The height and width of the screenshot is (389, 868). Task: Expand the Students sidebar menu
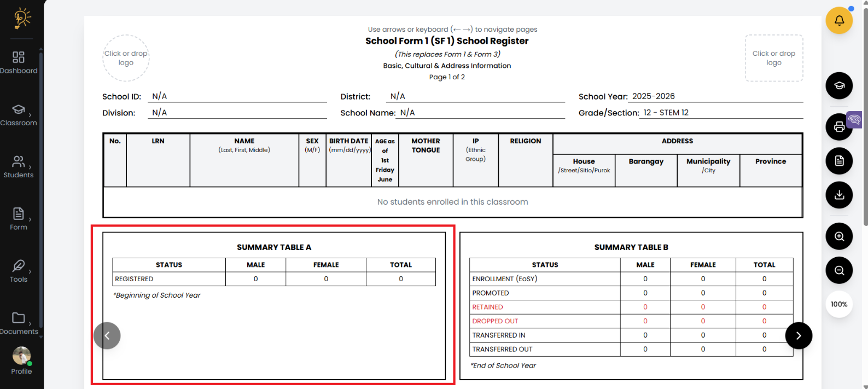(x=19, y=167)
